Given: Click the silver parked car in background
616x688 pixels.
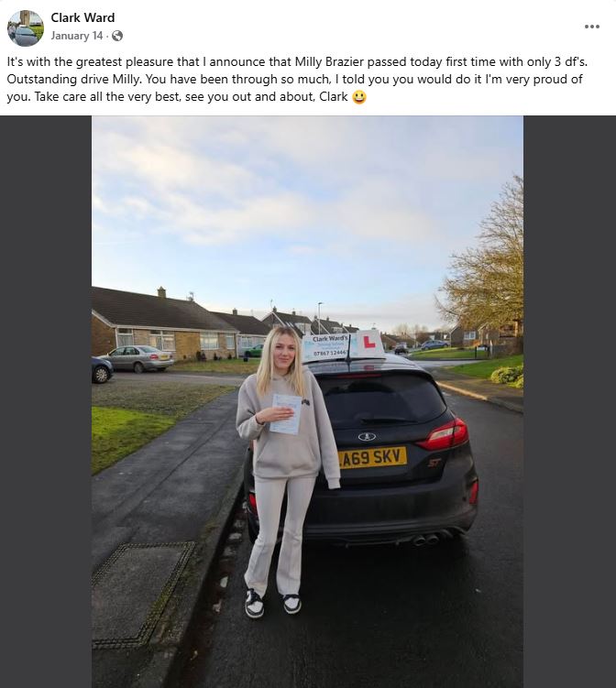Looking at the screenshot, I should [x=138, y=358].
